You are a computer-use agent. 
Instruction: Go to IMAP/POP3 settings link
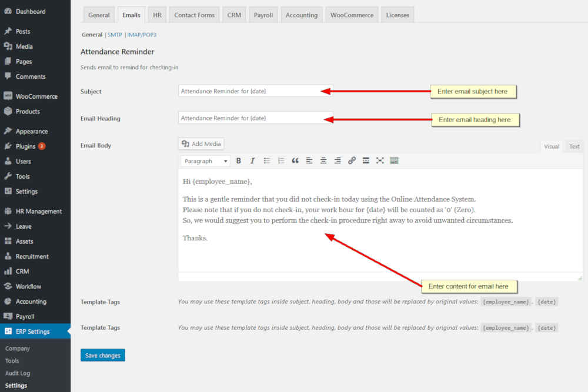click(142, 35)
